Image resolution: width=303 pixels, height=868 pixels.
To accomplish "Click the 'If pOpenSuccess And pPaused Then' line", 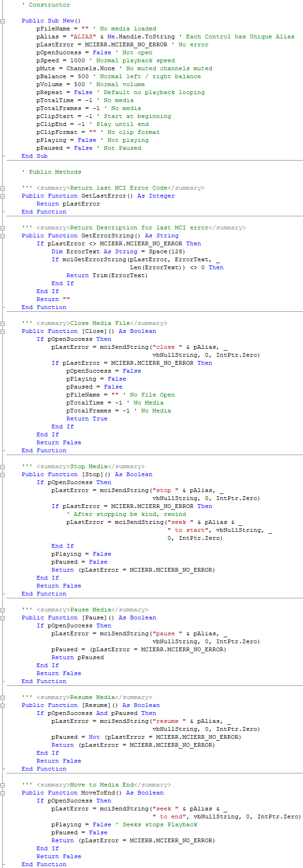I will pyautogui.click(x=96, y=713).
